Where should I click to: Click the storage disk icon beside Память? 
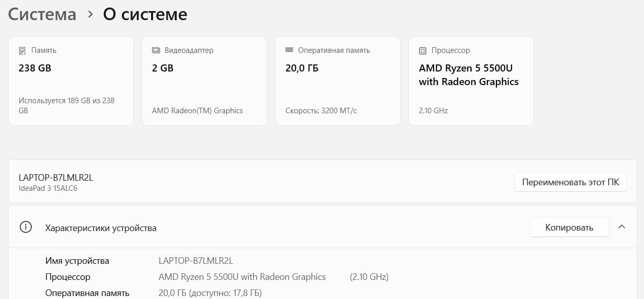tap(22, 51)
